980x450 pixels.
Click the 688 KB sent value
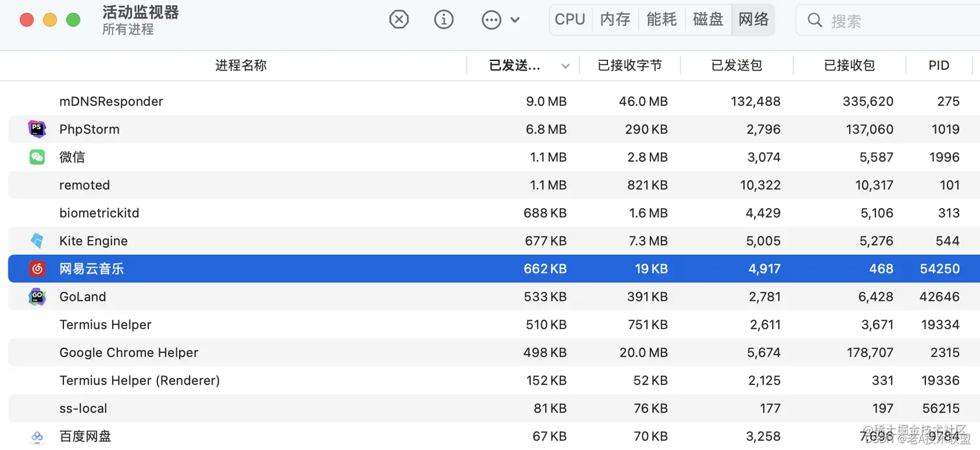(545, 213)
